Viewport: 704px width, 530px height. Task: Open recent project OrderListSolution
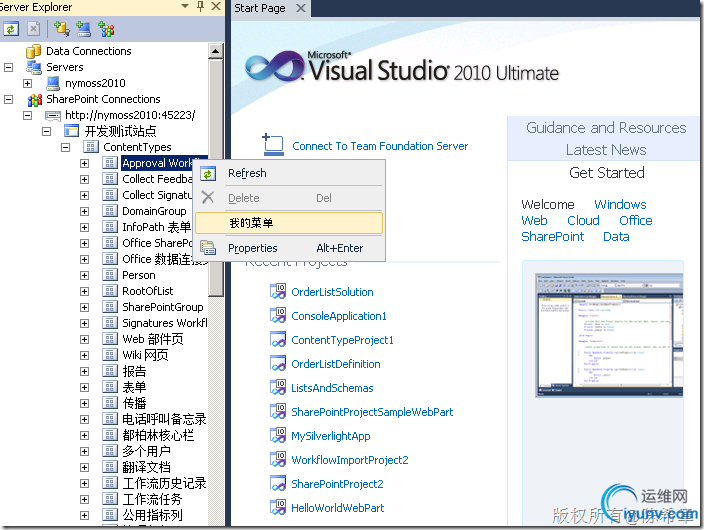click(332, 292)
